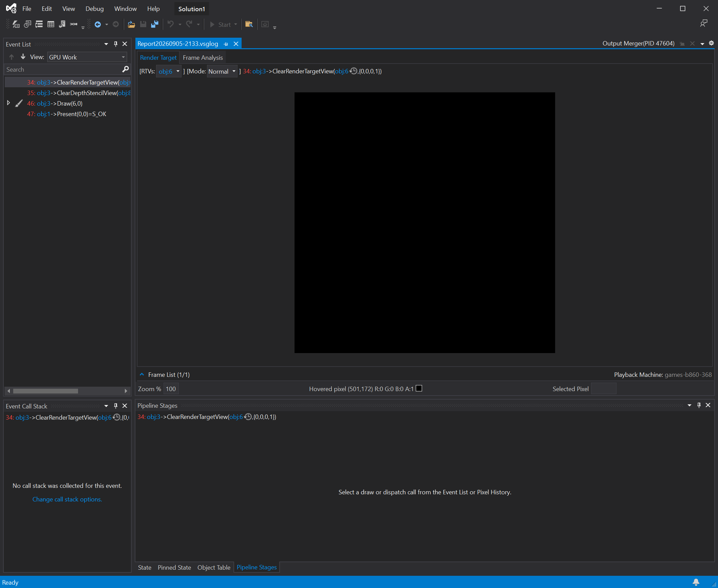Viewport: 718px width, 588px height.
Task: Open the GPU Work view dropdown
Action: pos(87,57)
